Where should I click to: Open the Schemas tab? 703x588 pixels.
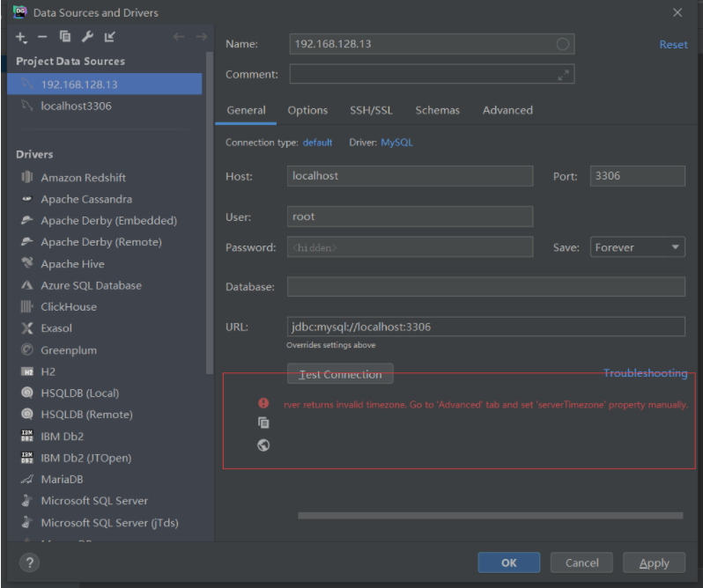point(437,110)
